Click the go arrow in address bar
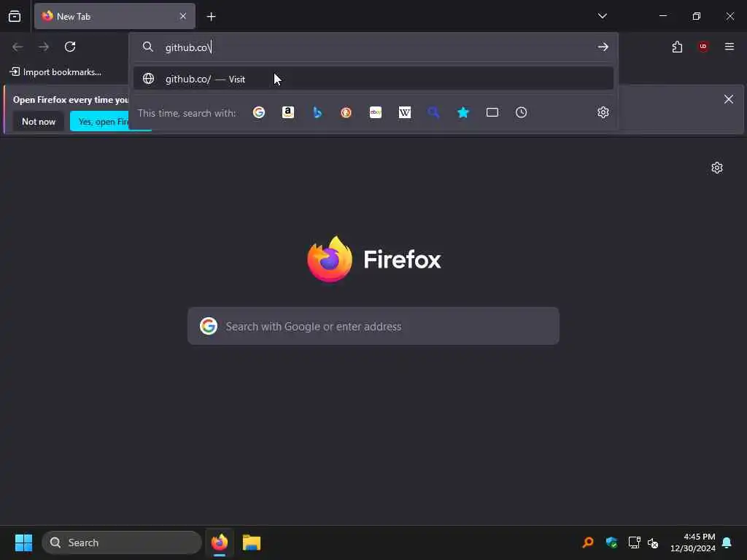The height and width of the screenshot is (560, 747). pos(603,47)
